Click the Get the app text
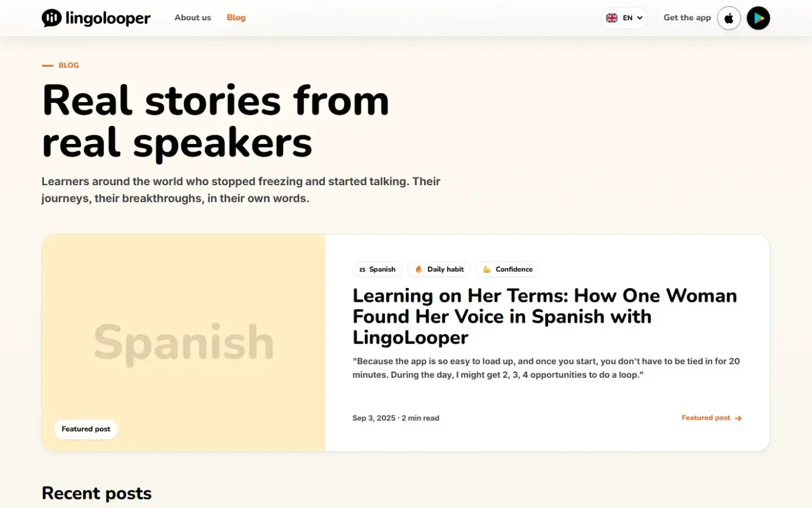The image size is (812, 508). [687, 17]
